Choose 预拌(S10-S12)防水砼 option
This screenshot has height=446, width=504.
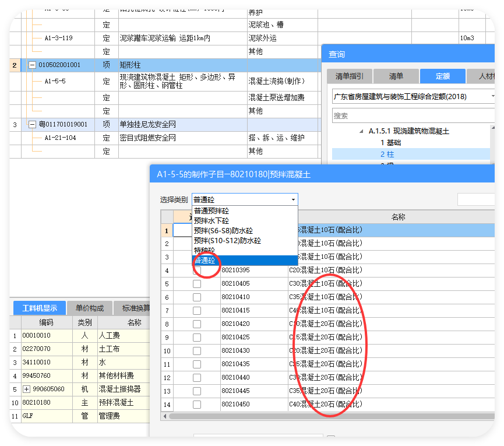click(227, 241)
